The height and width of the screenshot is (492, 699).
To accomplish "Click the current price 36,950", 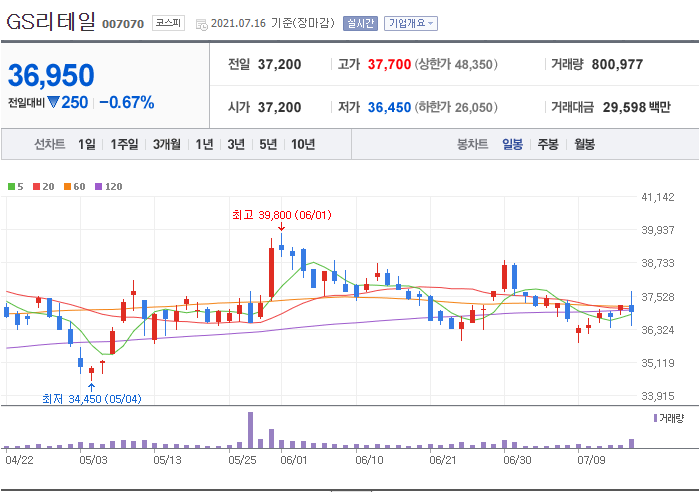I will (51, 75).
